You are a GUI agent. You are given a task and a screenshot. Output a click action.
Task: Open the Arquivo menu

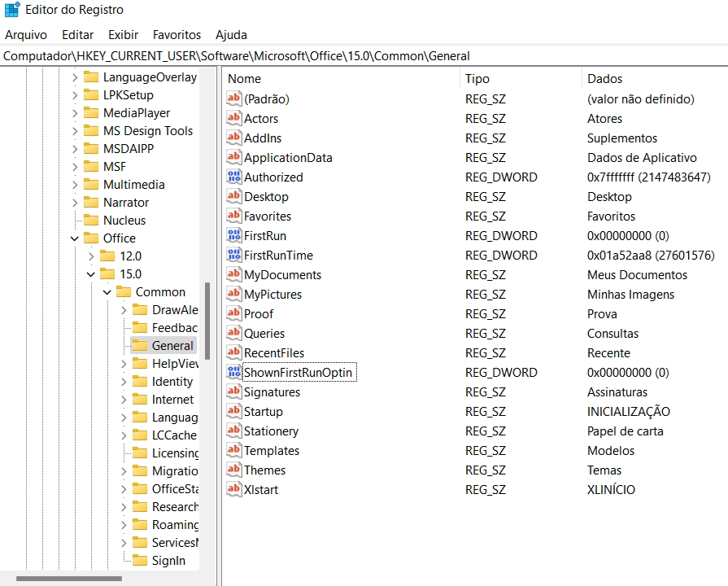point(26,35)
